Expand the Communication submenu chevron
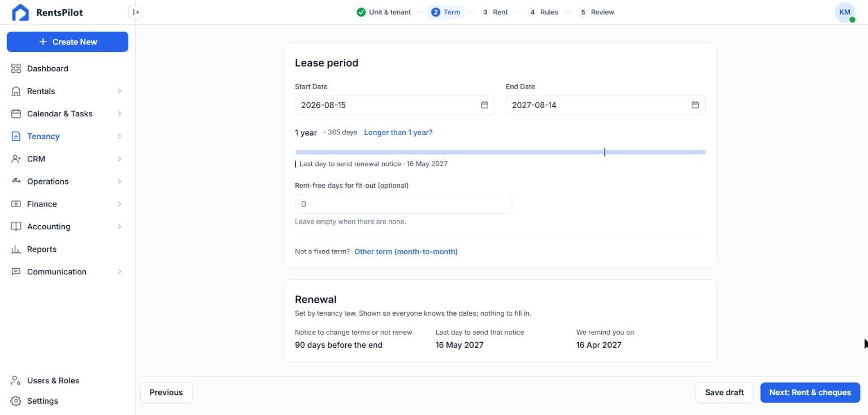Image resolution: width=868 pixels, height=415 pixels. click(x=119, y=272)
